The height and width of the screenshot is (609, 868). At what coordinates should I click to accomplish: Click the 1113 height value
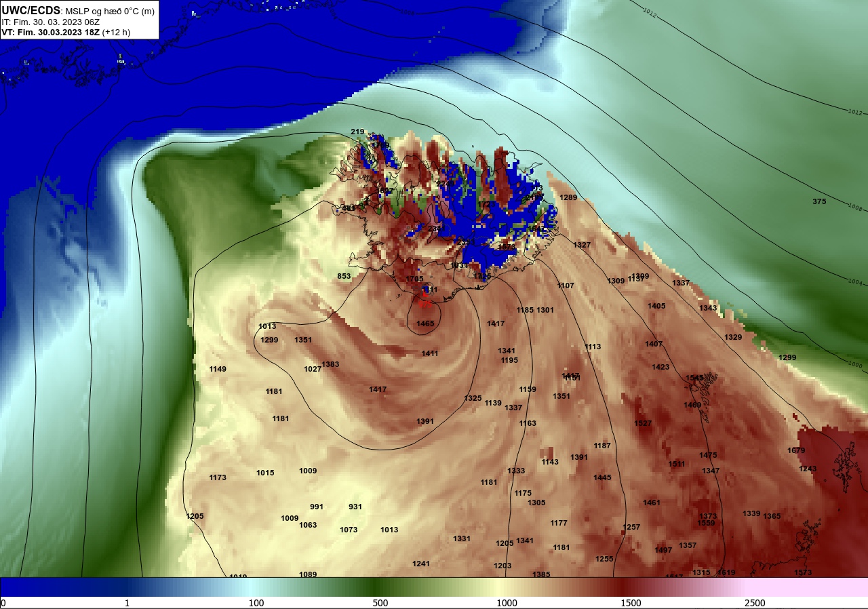(593, 347)
